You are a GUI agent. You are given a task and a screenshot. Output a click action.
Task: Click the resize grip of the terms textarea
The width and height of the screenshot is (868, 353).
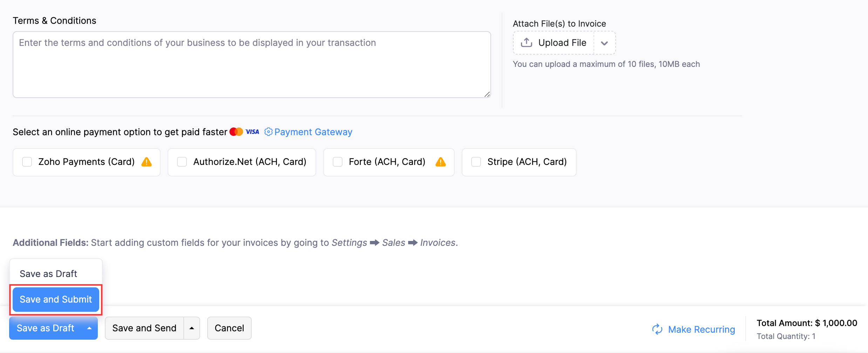point(487,94)
